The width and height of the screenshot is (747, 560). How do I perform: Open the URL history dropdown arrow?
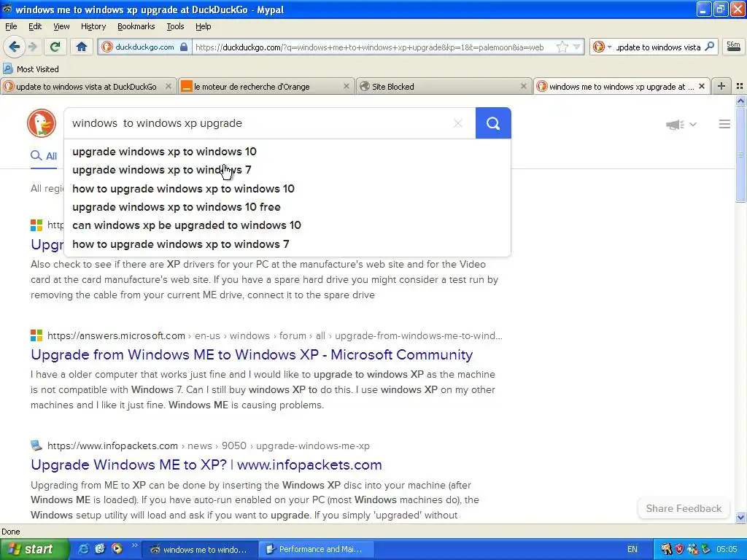pyautogui.click(x=577, y=47)
